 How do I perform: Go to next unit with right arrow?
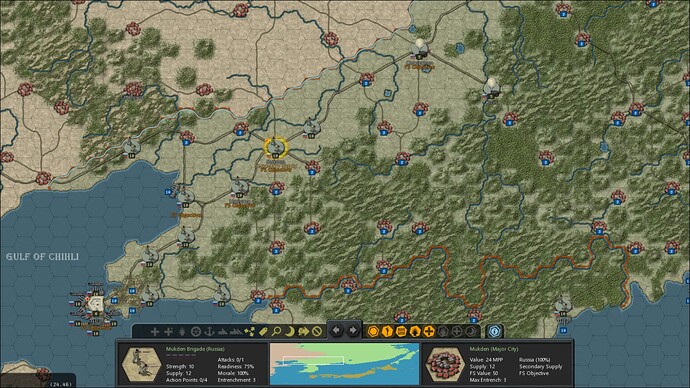(352, 330)
